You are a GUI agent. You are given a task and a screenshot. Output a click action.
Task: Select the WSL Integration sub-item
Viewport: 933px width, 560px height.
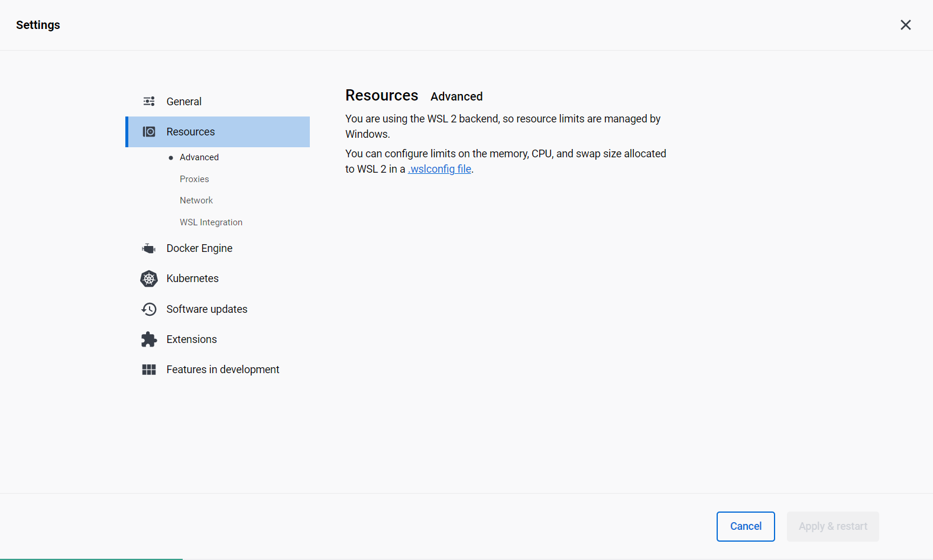[211, 222]
